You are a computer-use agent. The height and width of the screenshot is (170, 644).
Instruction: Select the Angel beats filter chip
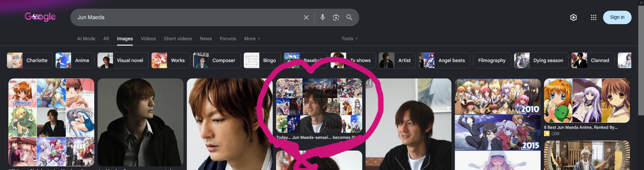point(444,60)
